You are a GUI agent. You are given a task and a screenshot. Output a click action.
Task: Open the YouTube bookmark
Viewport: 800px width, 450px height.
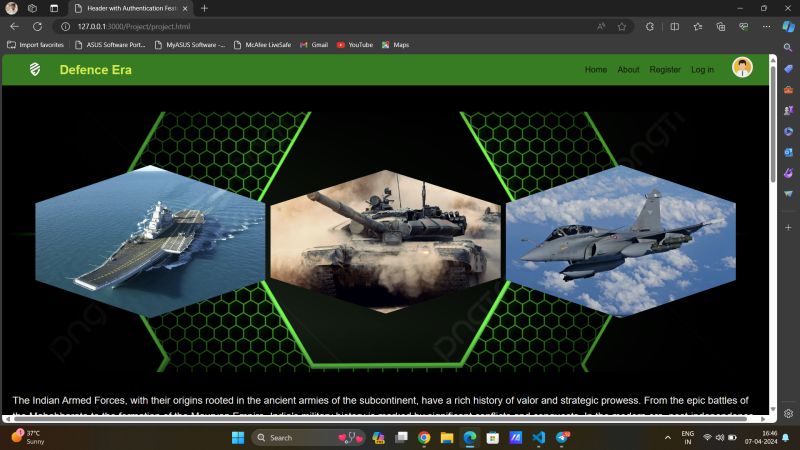coord(355,45)
